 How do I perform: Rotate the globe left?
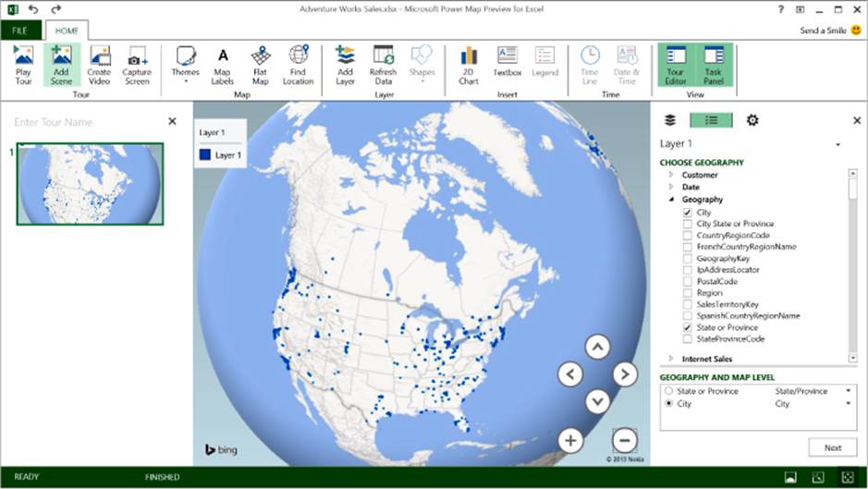pos(570,374)
